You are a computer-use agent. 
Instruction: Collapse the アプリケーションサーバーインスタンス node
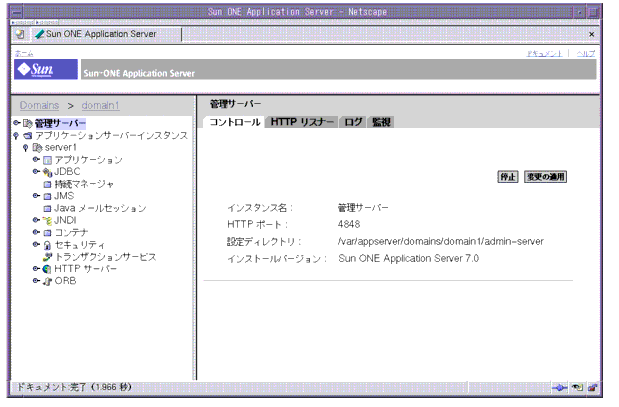(16, 136)
